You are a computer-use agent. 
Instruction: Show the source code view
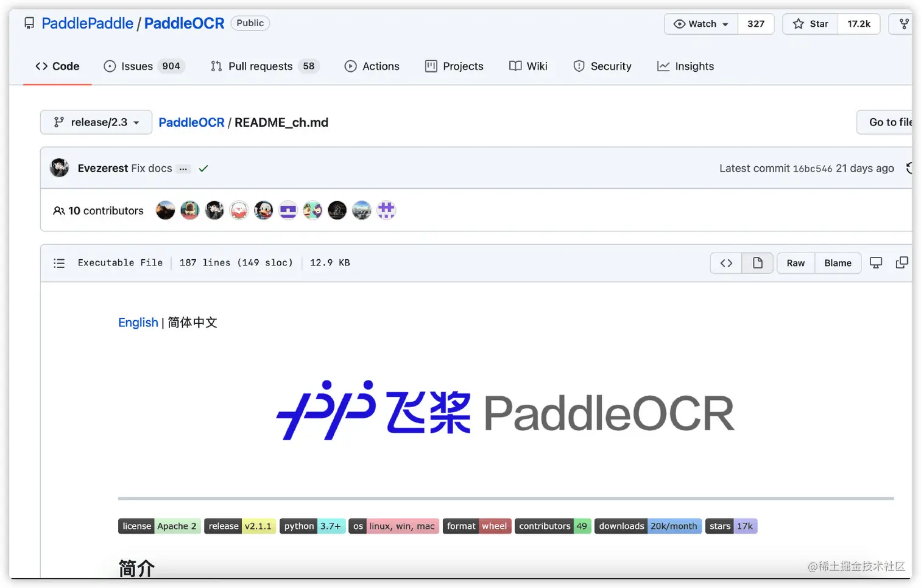(726, 263)
